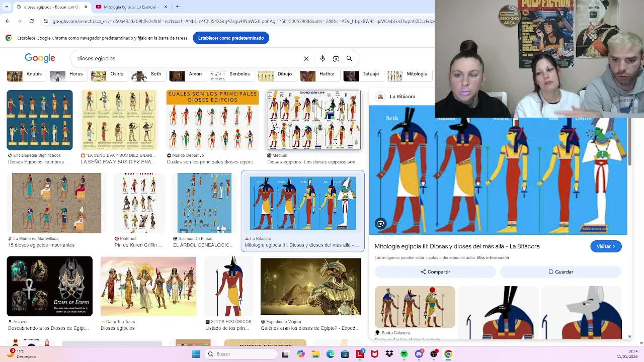
Task: Open La Mente es Maravillosa image result
Action: 56,203
